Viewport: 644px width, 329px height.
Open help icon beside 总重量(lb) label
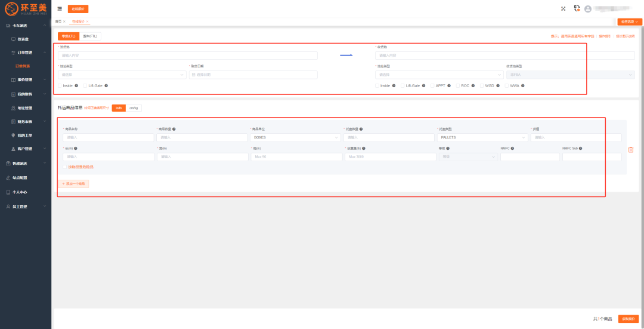(x=364, y=148)
